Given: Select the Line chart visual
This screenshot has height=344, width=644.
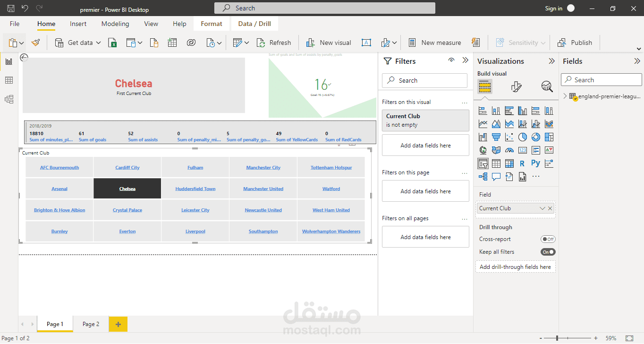Looking at the screenshot, I should pos(483,124).
